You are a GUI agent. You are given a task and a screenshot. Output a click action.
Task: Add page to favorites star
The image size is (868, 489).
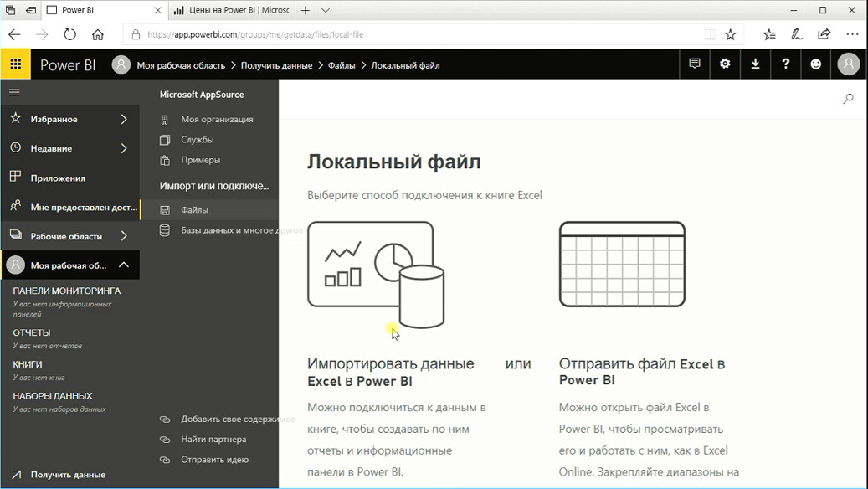point(731,34)
